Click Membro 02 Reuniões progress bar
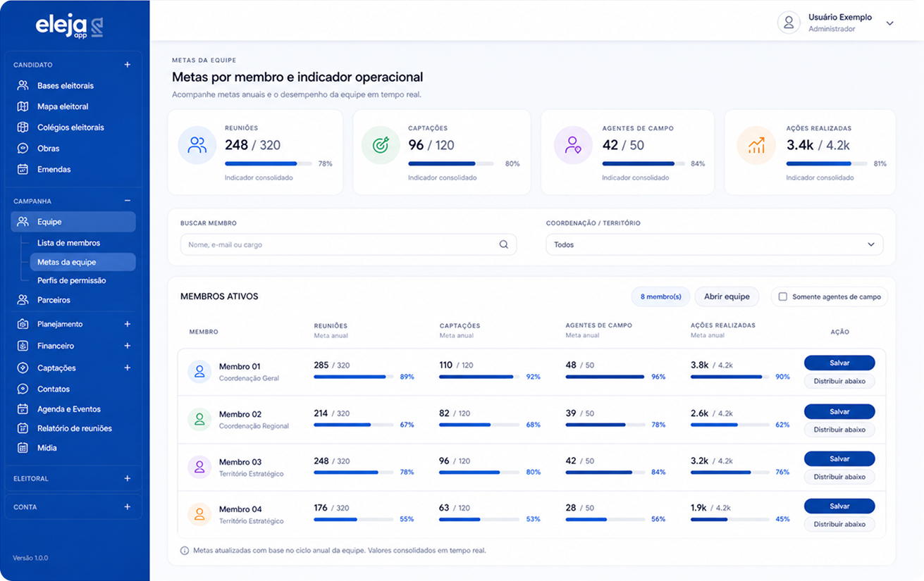The width and height of the screenshot is (924, 581). click(x=354, y=425)
